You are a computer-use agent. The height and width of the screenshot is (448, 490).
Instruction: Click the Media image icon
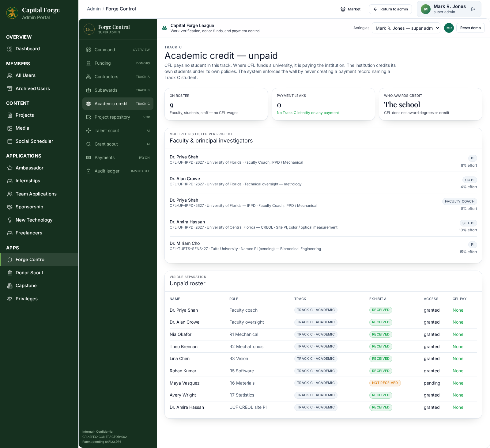(10, 128)
